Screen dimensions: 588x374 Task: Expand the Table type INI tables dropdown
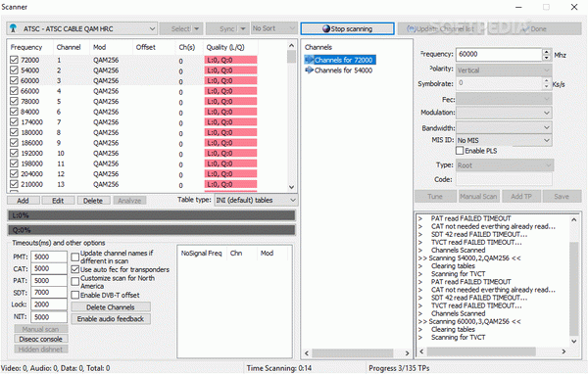(x=256, y=200)
